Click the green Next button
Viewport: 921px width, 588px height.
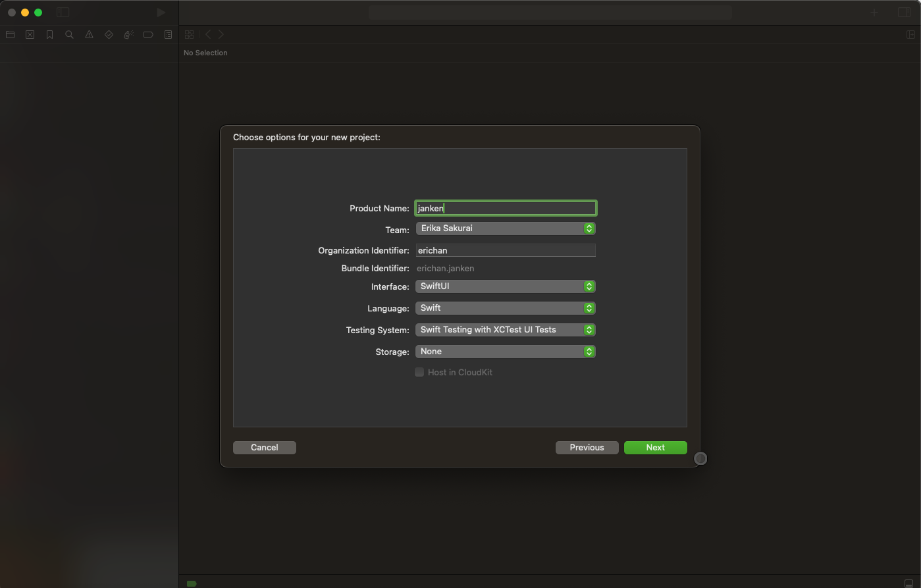point(656,448)
